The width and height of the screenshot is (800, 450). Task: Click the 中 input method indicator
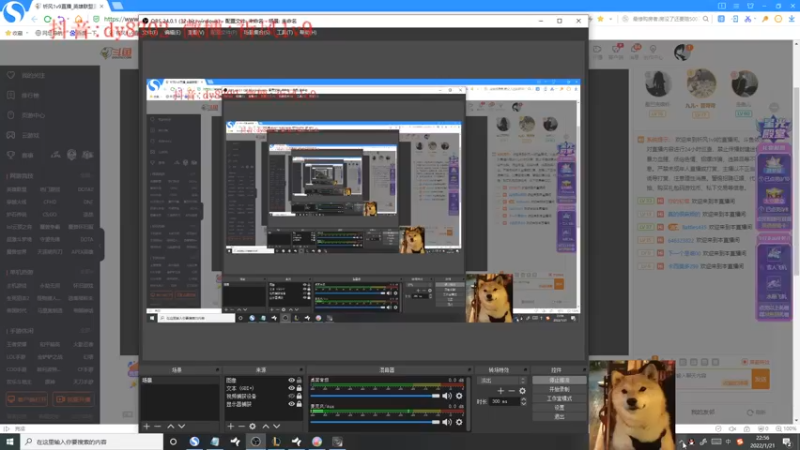click(x=729, y=442)
